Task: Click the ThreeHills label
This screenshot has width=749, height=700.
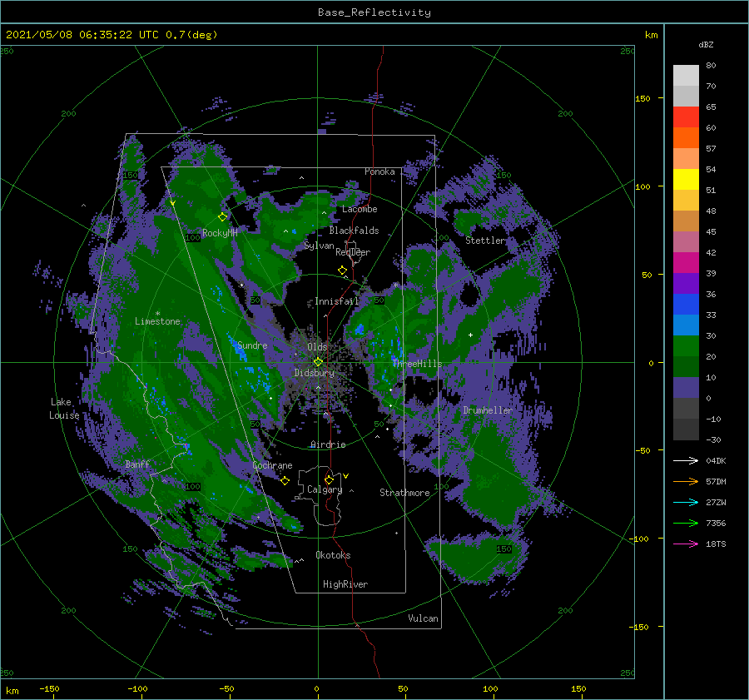Action: click(418, 364)
